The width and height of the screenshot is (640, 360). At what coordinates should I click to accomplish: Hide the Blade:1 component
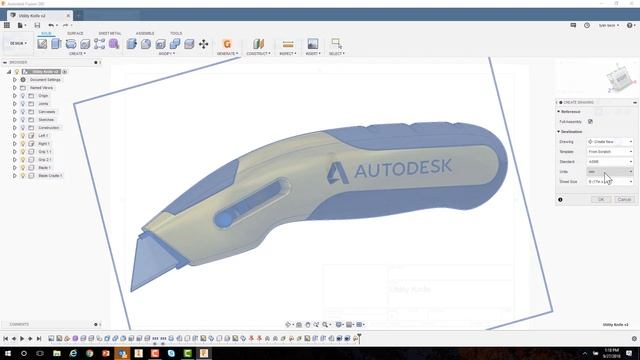(23, 168)
